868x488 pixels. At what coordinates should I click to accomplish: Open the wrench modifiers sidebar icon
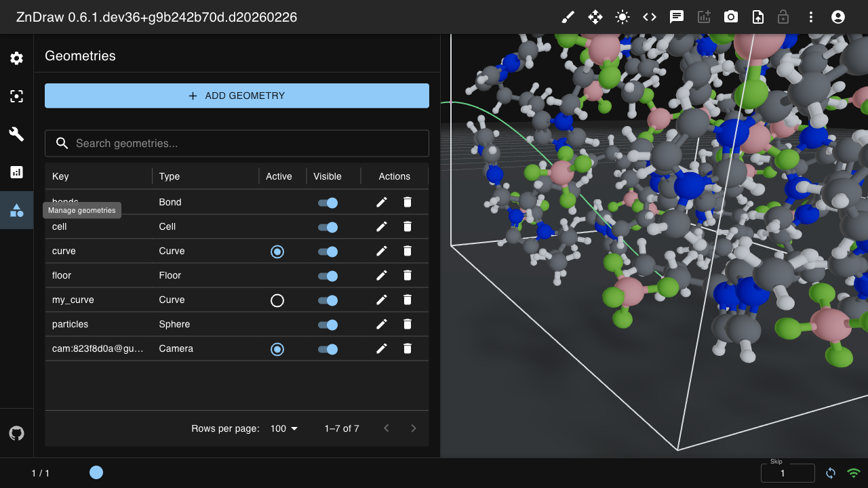(17, 134)
